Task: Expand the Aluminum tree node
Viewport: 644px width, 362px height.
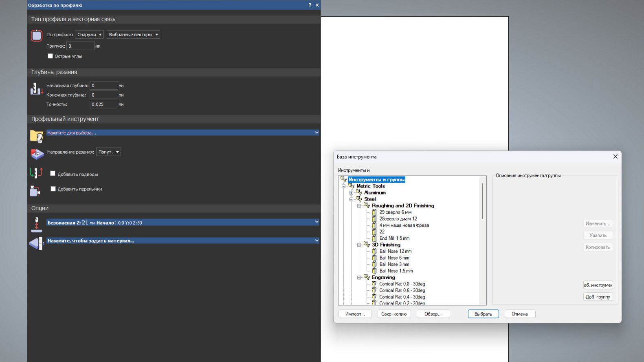Action: pos(351,193)
